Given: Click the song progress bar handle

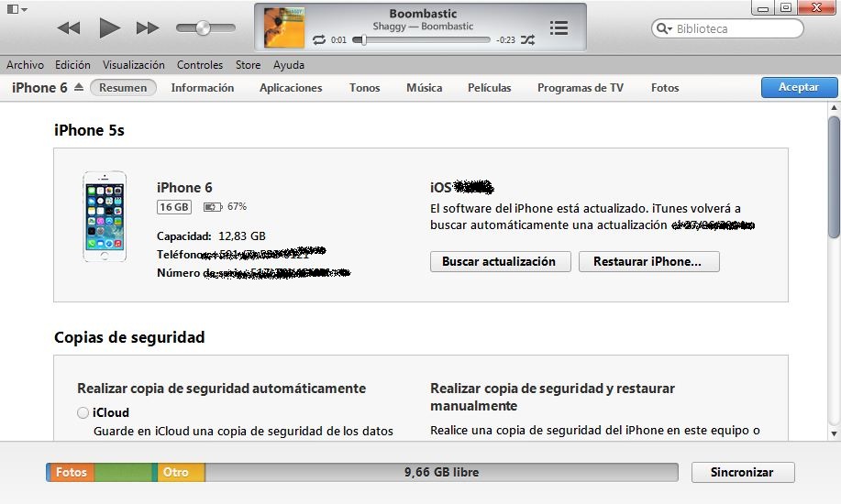Looking at the screenshot, I should 364,39.
